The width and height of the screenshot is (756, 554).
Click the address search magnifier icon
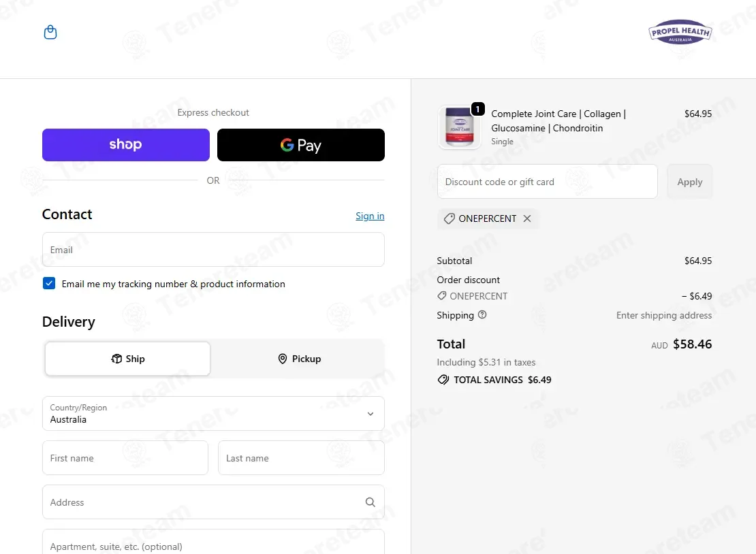pyautogui.click(x=370, y=502)
